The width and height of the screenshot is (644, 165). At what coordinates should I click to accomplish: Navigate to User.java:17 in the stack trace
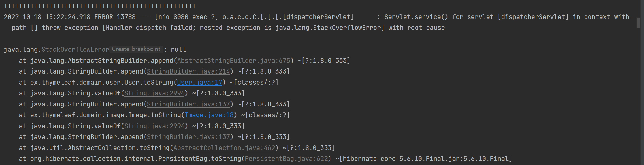[x=200, y=82]
